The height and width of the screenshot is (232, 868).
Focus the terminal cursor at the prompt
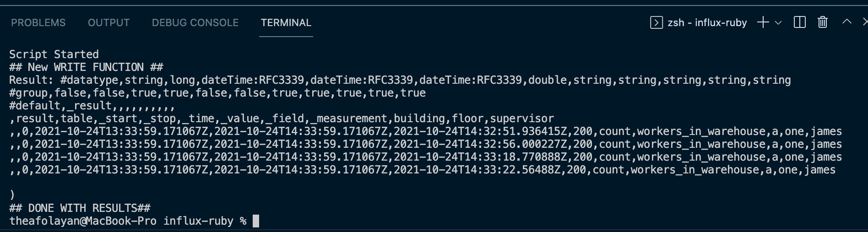pos(256,221)
